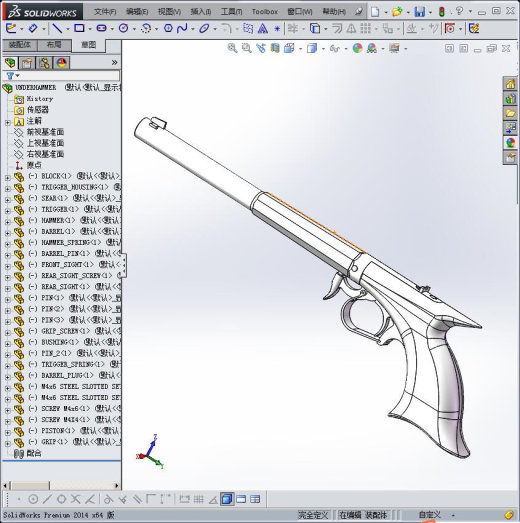Open the 自定义 status bar dropdown arrow

pyautogui.click(x=453, y=516)
